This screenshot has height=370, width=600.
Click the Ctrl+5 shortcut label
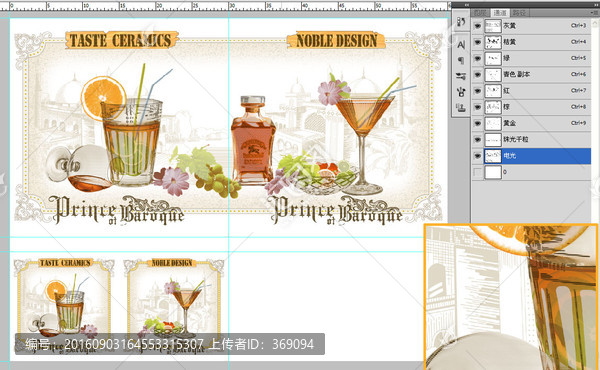[579, 58]
